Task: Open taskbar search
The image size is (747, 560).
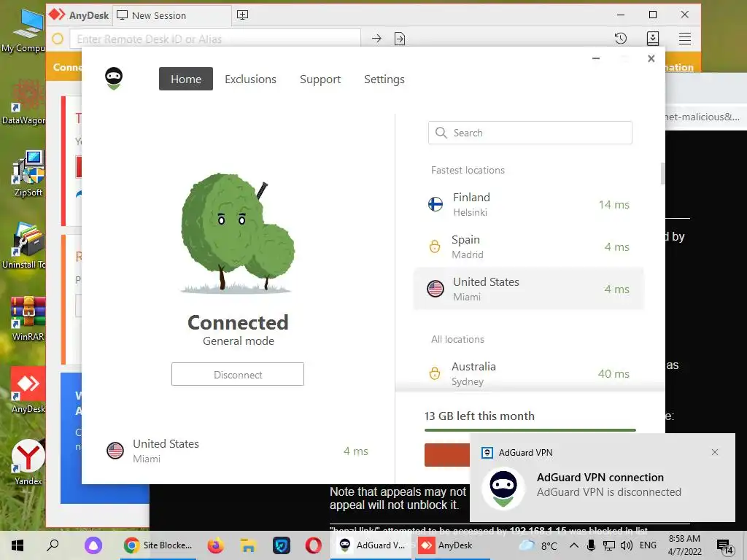Action: tap(53, 545)
